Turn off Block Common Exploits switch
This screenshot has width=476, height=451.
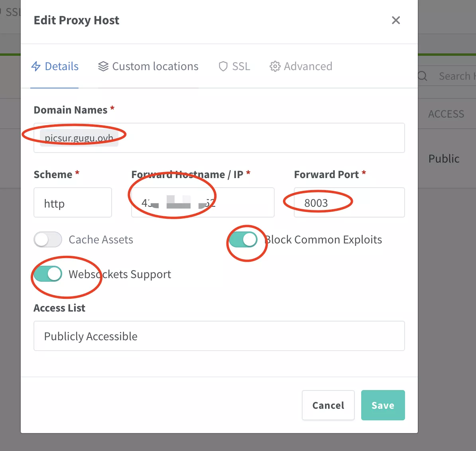[x=243, y=240]
